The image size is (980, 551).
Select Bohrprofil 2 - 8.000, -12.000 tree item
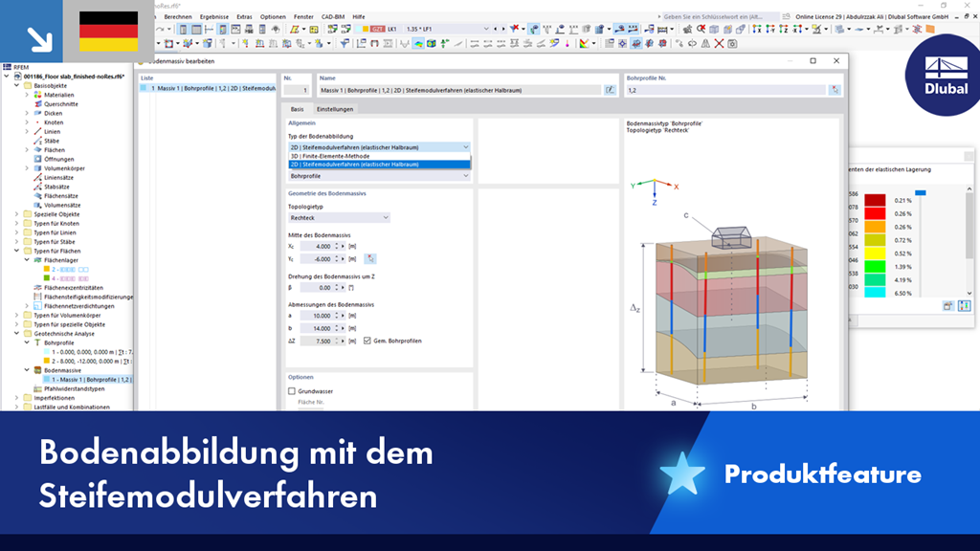(x=87, y=361)
